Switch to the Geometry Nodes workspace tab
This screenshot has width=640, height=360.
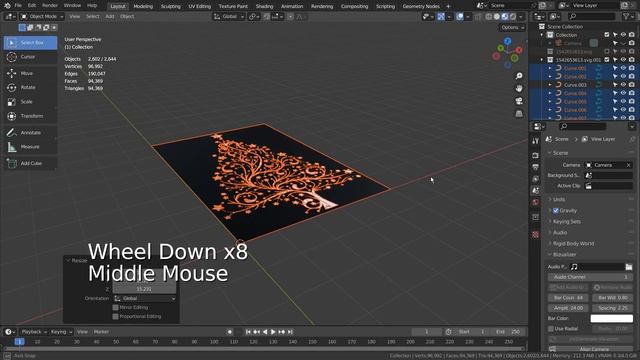click(x=421, y=6)
